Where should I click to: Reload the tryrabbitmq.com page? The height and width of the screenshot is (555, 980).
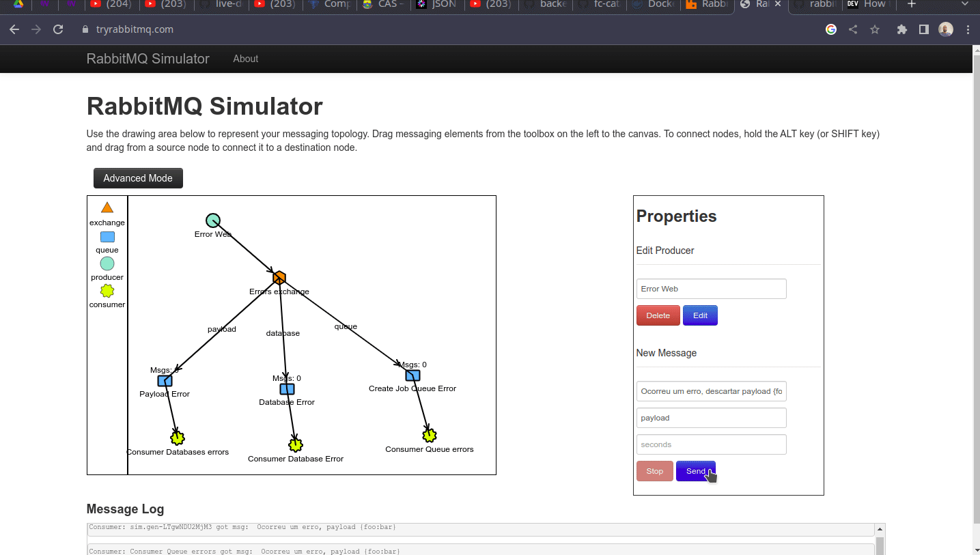pos(58,29)
